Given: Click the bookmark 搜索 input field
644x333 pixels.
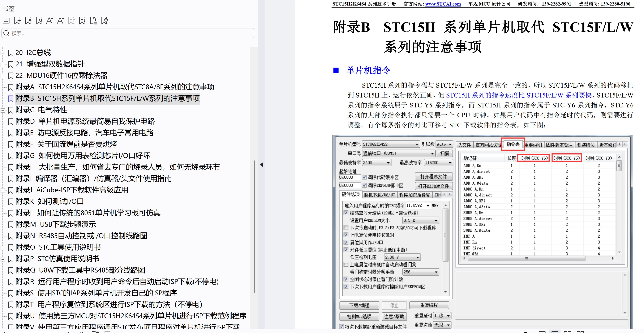Looking at the screenshot, I should [x=128, y=33].
